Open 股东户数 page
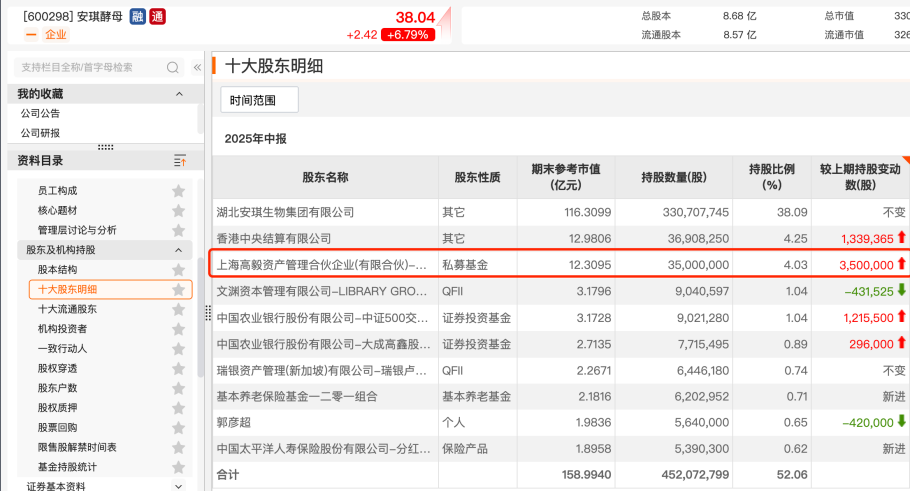 pos(57,388)
